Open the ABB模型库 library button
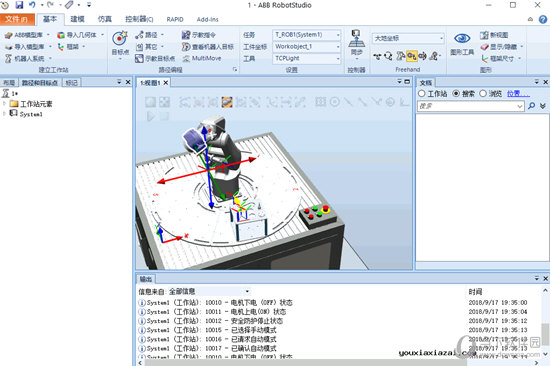The image size is (550, 366). 27,35
